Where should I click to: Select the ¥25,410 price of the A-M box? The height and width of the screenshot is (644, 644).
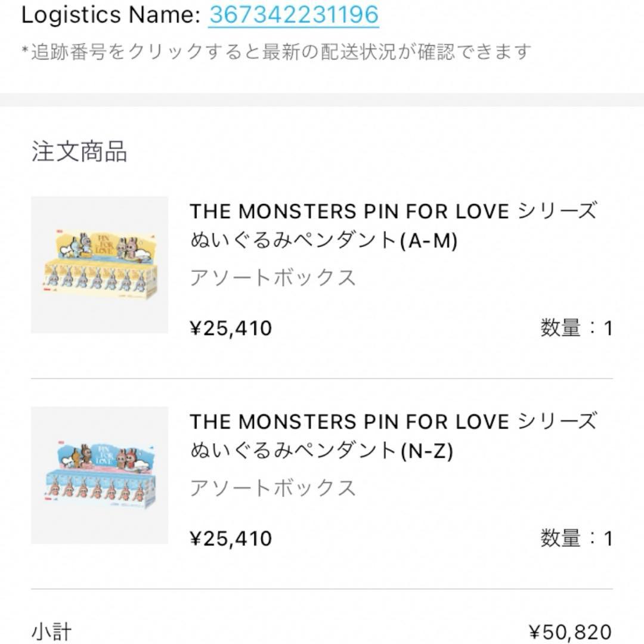coord(231,327)
